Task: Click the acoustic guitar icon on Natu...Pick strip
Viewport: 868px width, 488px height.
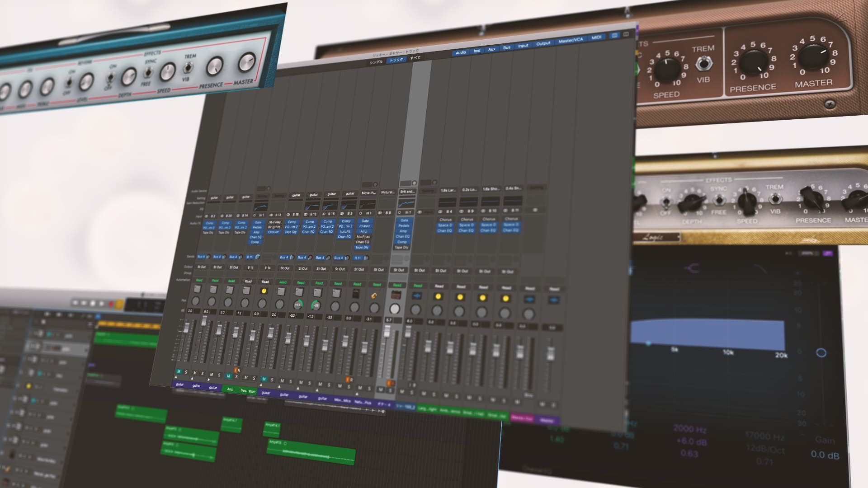Action: (374, 296)
